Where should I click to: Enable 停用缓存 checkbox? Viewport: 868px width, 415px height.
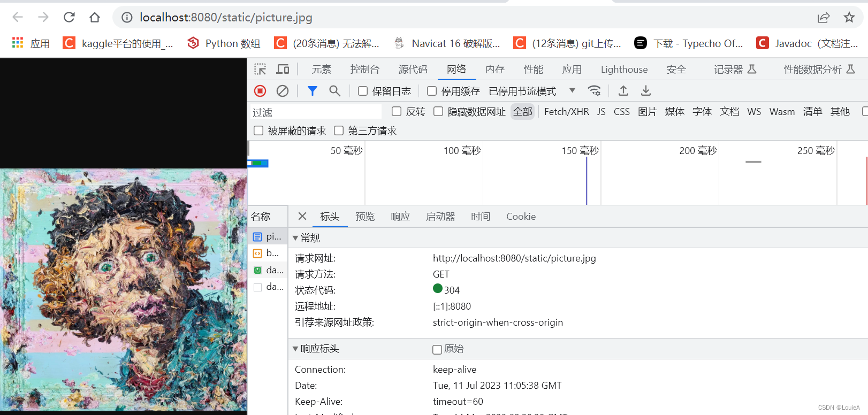tap(432, 91)
